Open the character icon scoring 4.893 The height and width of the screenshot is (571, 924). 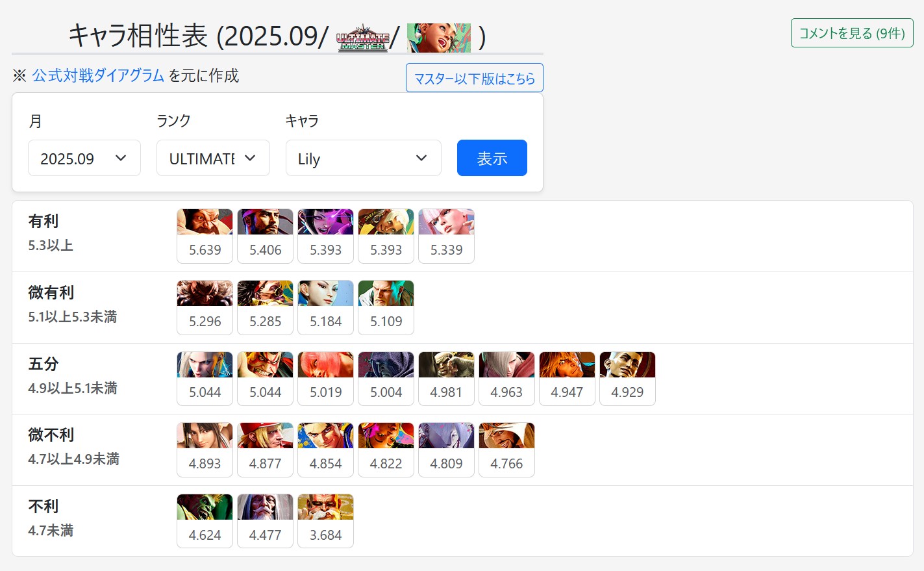pos(205,450)
